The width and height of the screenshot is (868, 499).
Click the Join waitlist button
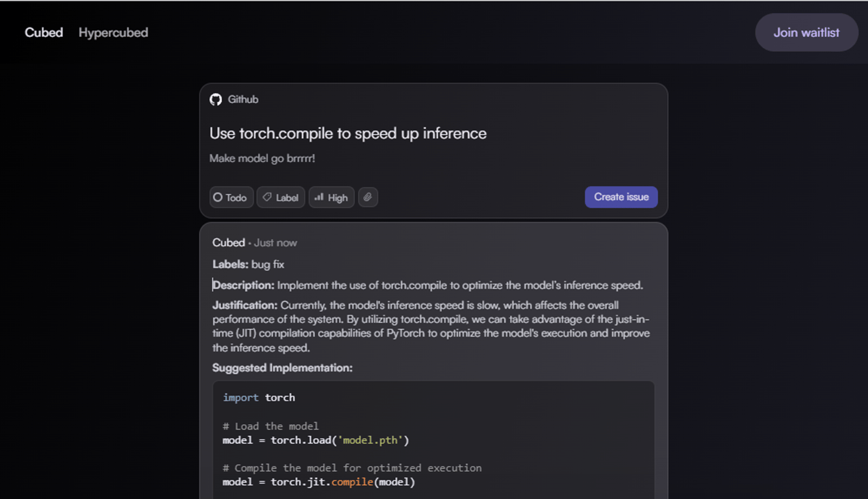[806, 32]
